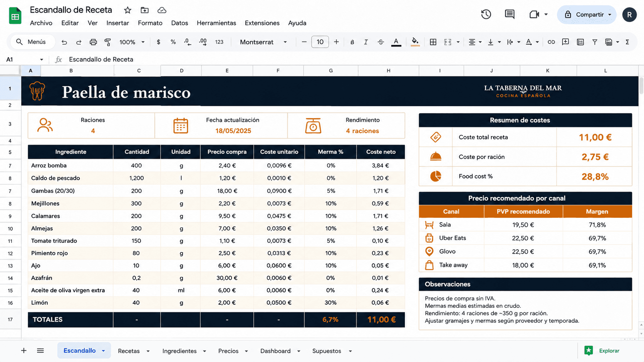Viewport: 644px width, 362px height.
Task: Open video call camera icon
Action: (534, 15)
